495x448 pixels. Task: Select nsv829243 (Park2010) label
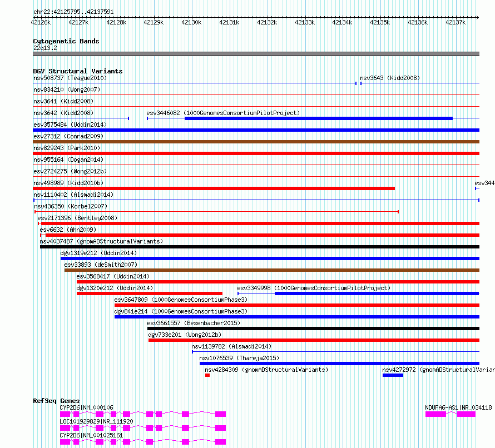point(67,148)
